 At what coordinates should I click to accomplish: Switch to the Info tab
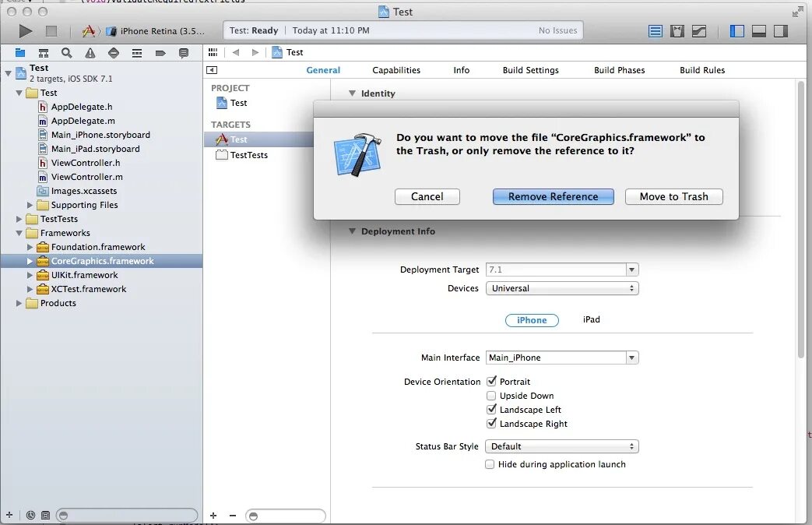(462, 70)
